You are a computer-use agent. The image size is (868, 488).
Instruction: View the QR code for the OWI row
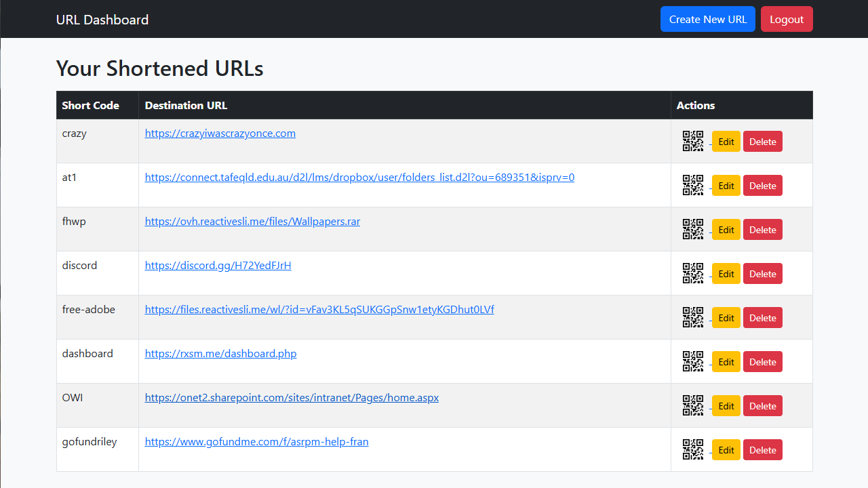(693, 406)
